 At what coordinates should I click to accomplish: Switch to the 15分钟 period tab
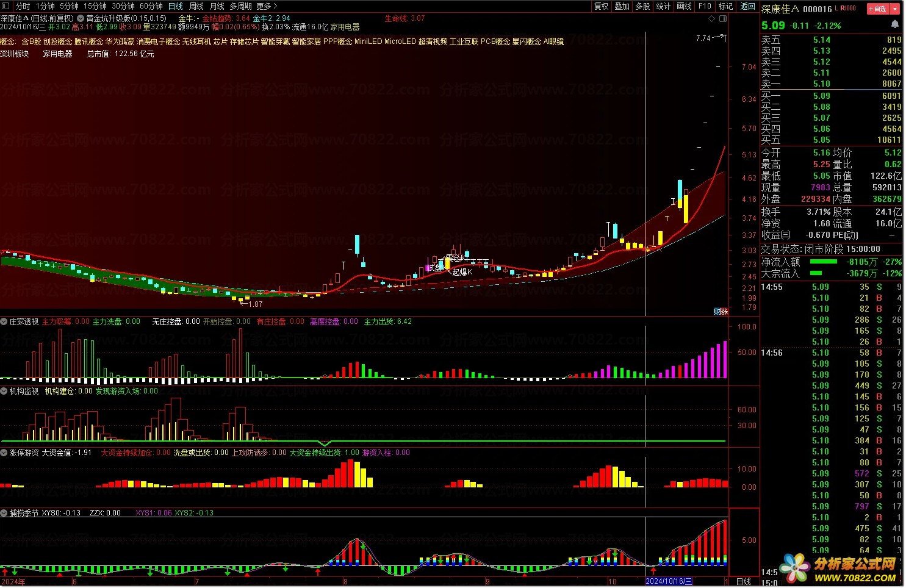pos(95,6)
